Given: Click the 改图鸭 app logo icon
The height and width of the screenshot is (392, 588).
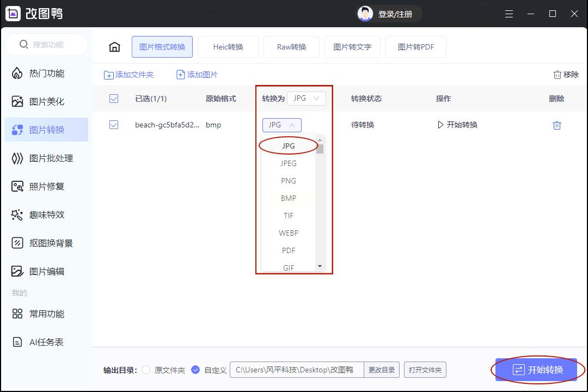Looking at the screenshot, I should pyautogui.click(x=13, y=14).
